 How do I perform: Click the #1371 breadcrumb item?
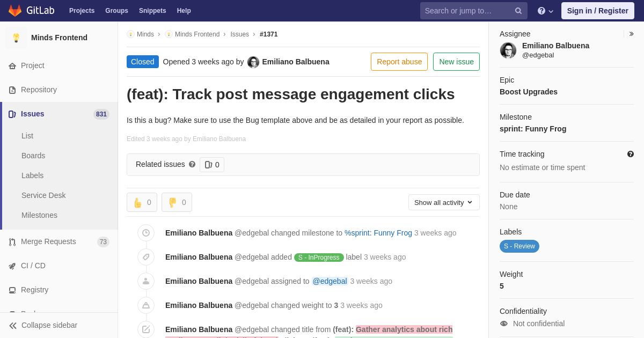[x=269, y=34]
